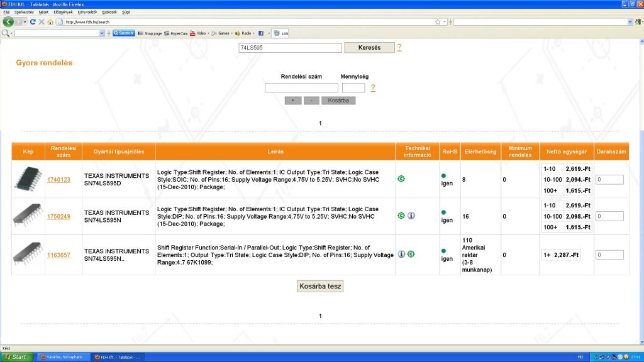Reload the page with the refresh icon
The height and width of the screenshot is (362, 644).
point(33,22)
